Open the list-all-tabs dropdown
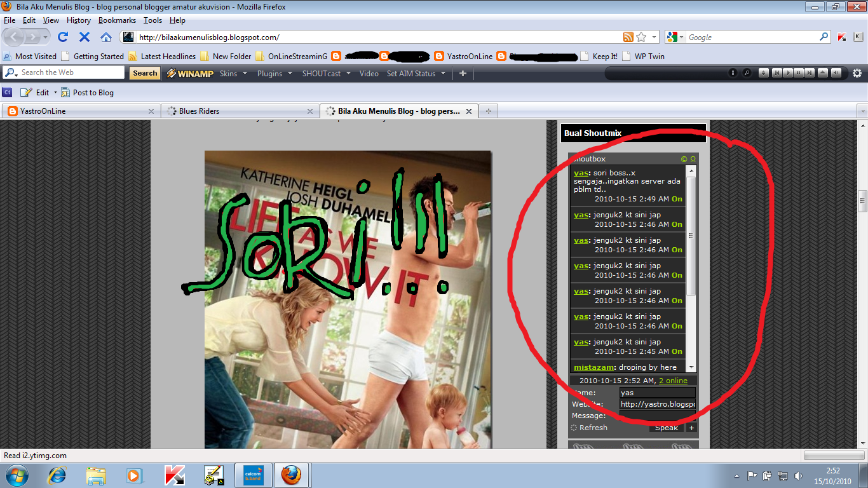The width and height of the screenshot is (868, 488). pyautogui.click(x=862, y=111)
